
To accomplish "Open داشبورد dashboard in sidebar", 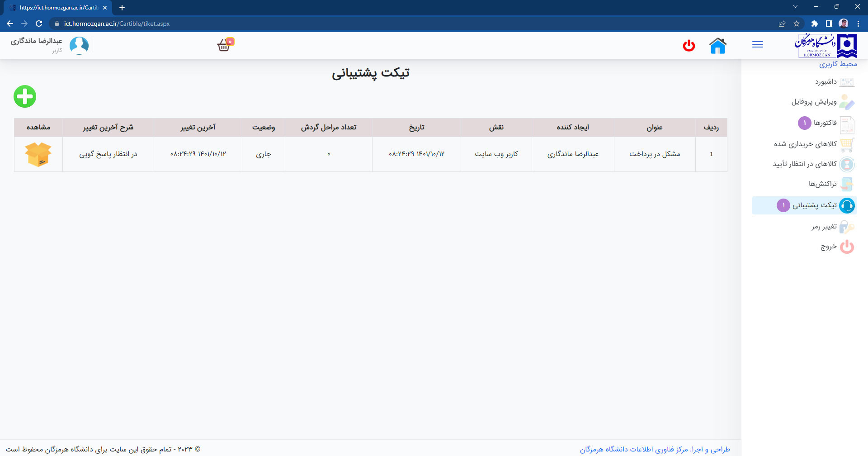I will pyautogui.click(x=826, y=82).
